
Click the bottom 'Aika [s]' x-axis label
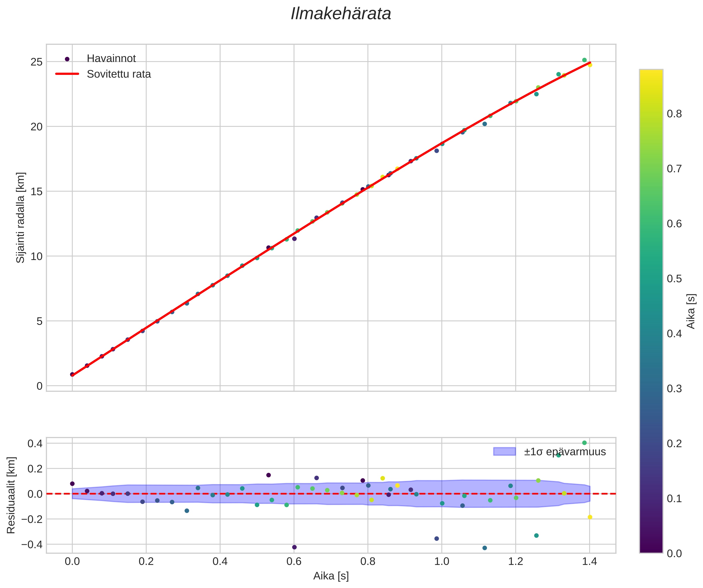coord(331,576)
